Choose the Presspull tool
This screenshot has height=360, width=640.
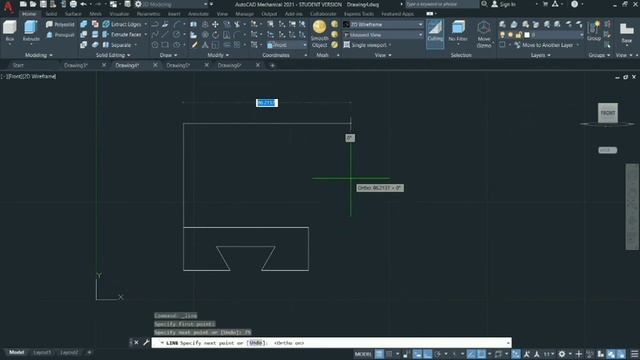pyautogui.click(x=60, y=35)
